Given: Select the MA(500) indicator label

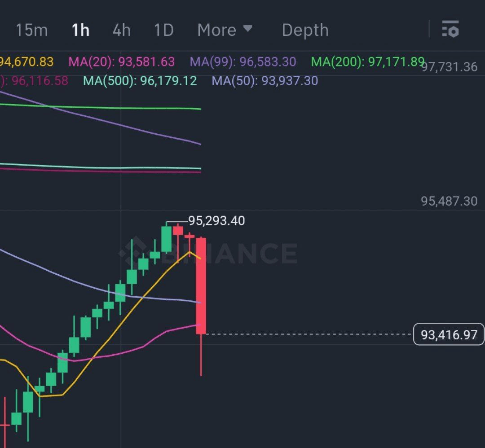Looking at the screenshot, I should click(140, 81).
